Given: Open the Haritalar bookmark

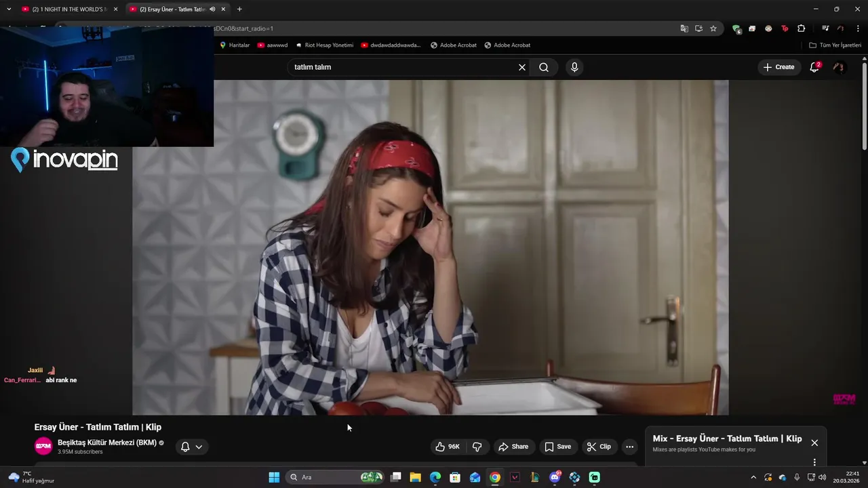Looking at the screenshot, I should 235,45.
